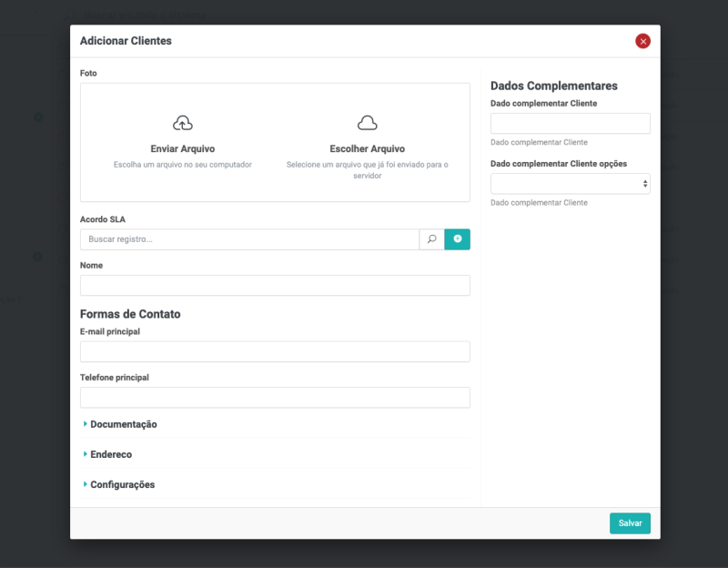Open the Dado complementar Cliente opções dropdown
728x568 pixels.
point(570,184)
